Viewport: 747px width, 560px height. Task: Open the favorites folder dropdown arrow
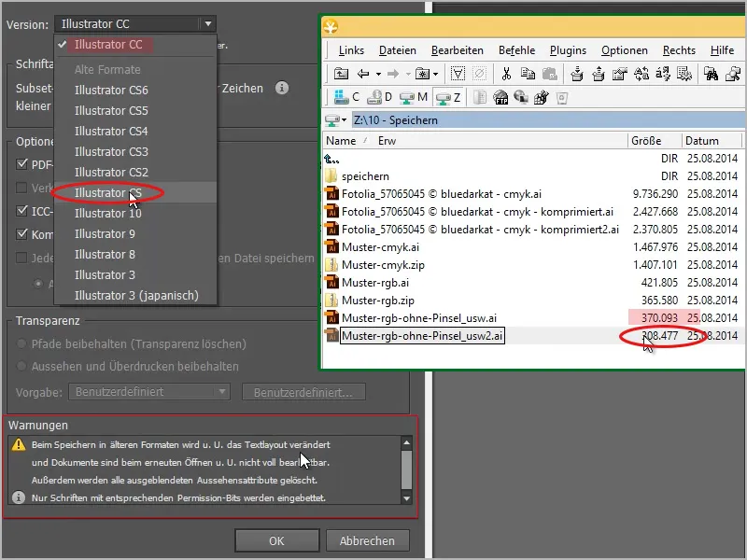point(435,75)
